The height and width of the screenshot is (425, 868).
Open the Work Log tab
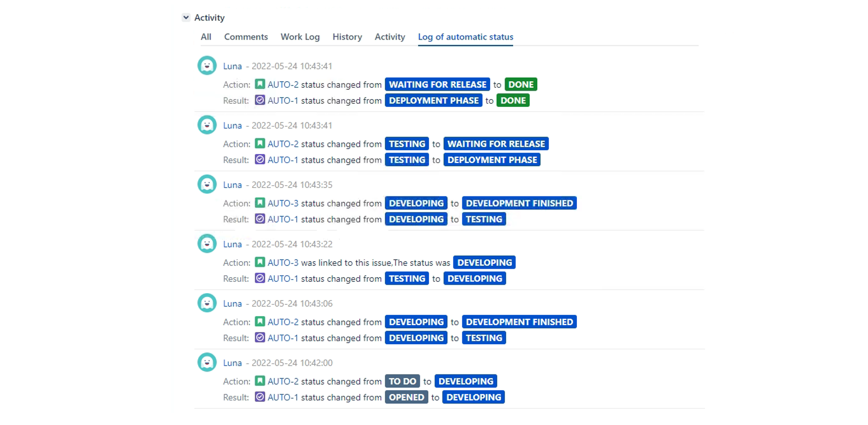pyautogui.click(x=300, y=37)
